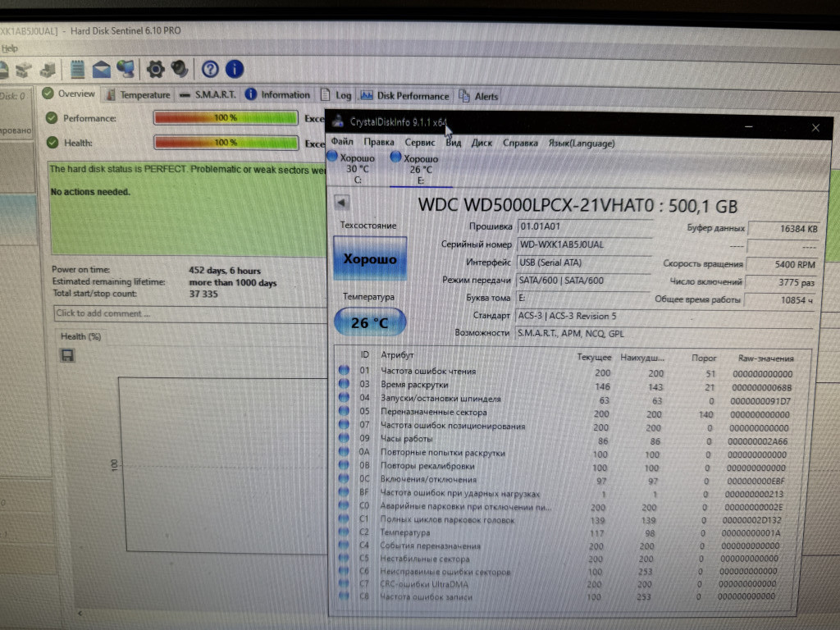
Task: Click 'more than 1000 days' lifetime text
Action: click(x=233, y=283)
